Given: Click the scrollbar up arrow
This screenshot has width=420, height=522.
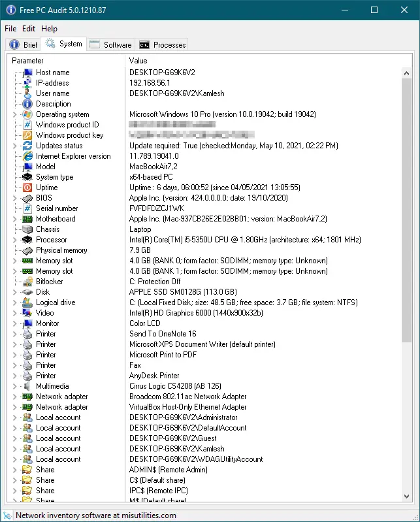Looking at the screenshot, I should pyautogui.click(x=406, y=73).
